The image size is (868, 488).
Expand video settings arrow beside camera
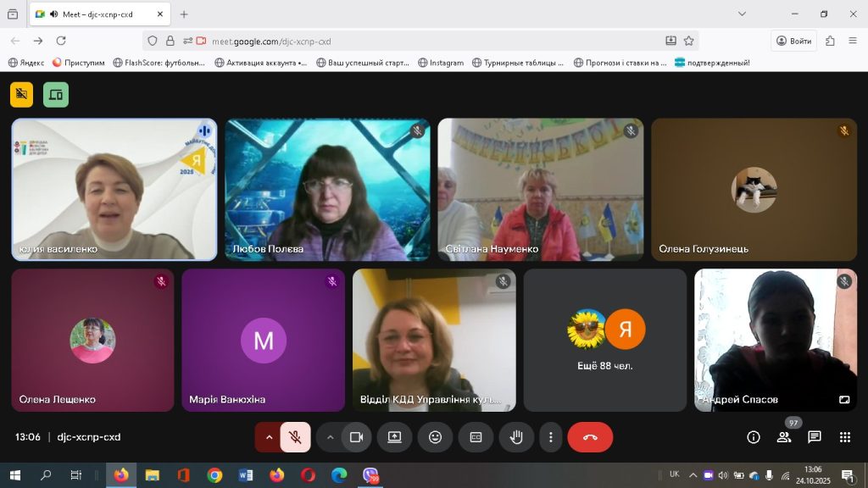(x=330, y=437)
